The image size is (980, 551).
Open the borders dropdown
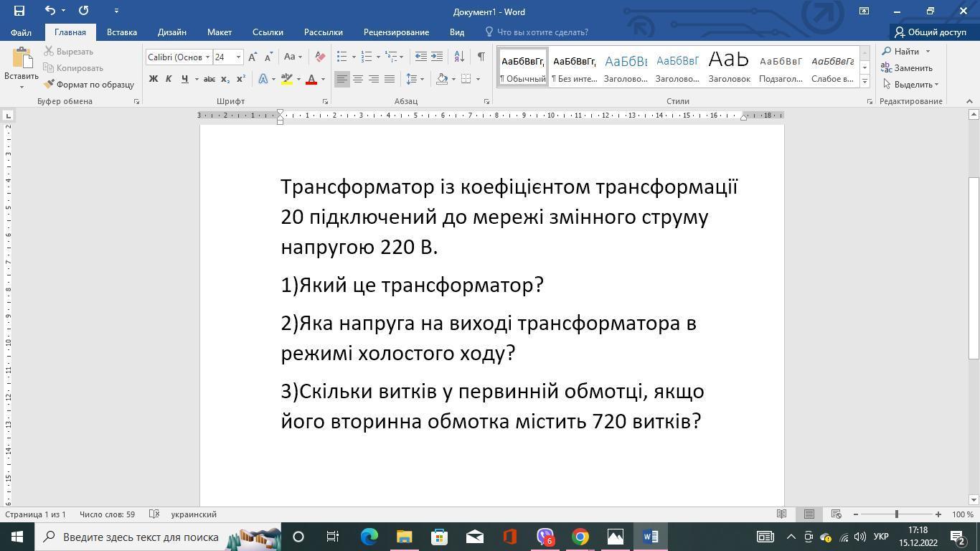point(477,79)
